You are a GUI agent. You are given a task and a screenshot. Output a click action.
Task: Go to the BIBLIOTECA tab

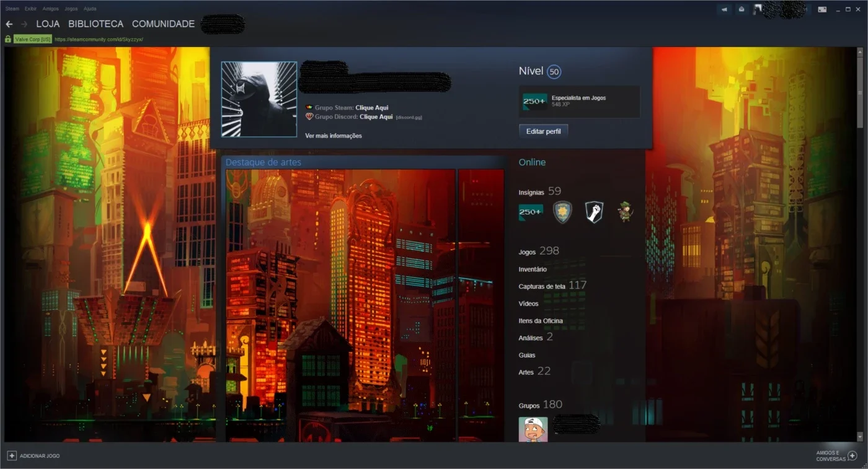click(x=95, y=24)
